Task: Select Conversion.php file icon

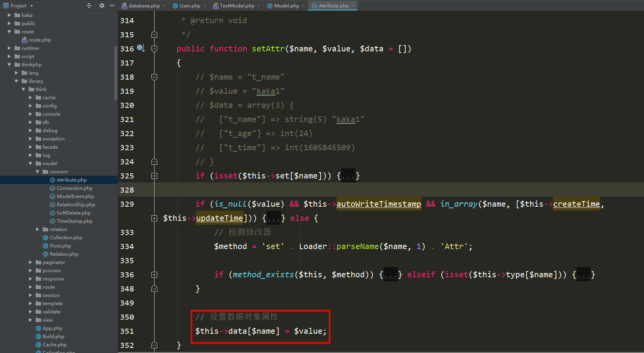Action: pyautogui.click(x=53, y=188)
